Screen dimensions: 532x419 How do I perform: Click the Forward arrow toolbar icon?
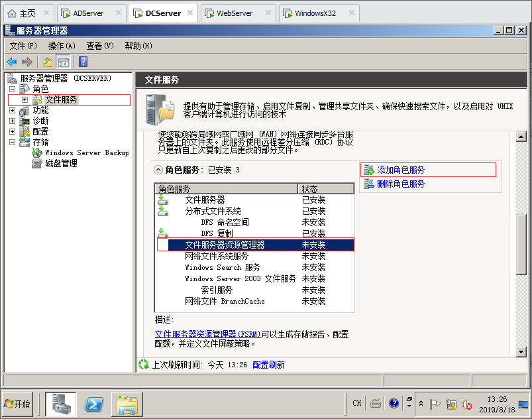(27, 62)
